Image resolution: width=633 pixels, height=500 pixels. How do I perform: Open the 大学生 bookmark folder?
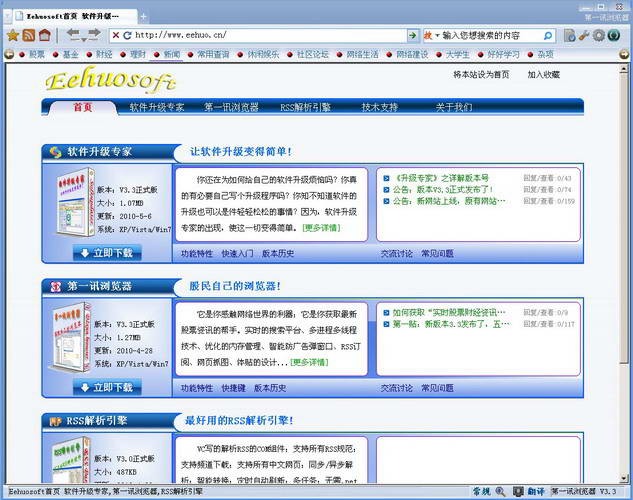(x=453, y=54)
